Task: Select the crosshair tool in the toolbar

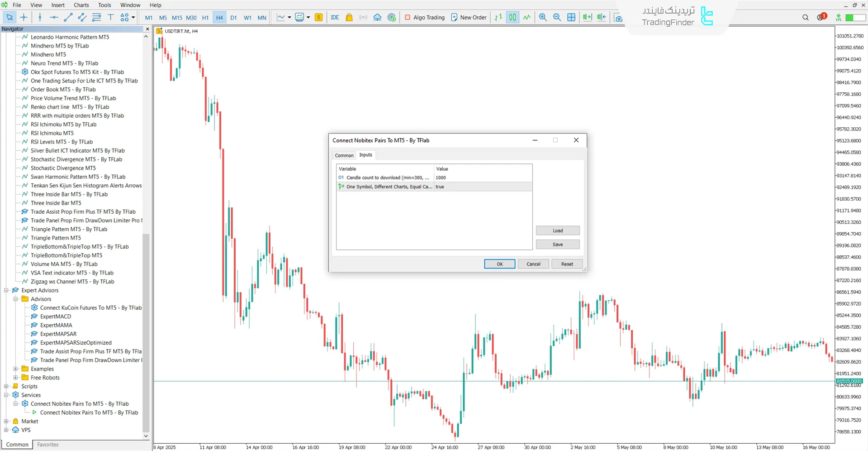Action: pos(24,17)
